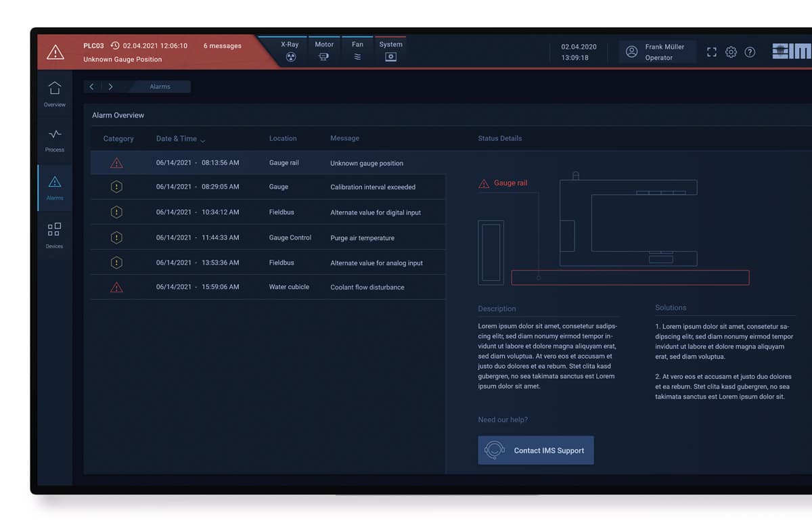The image size is (812, 525).
Task: Open the Devices sidebar section
Action: (x=55, y=235)
